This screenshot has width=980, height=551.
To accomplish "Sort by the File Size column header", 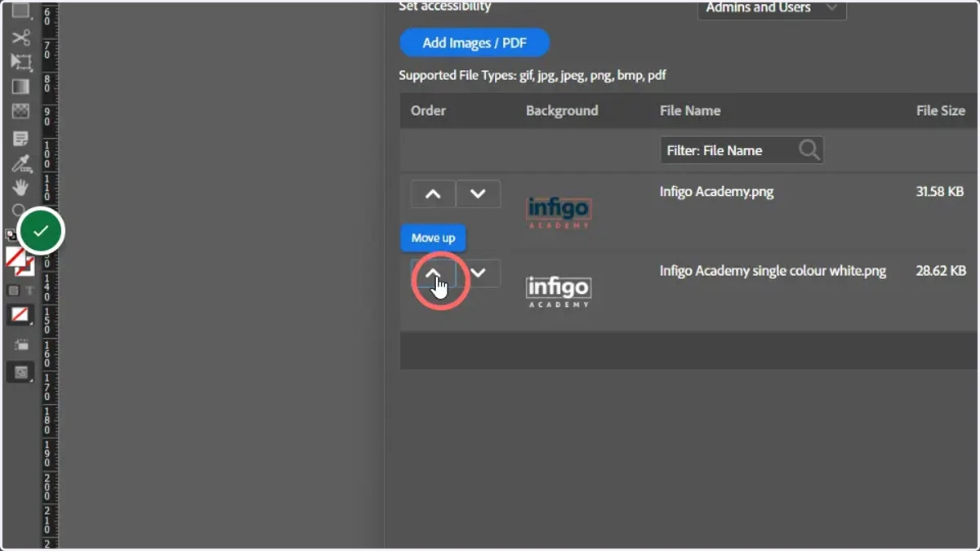I will pyautogui.click(x=941, y=110).
